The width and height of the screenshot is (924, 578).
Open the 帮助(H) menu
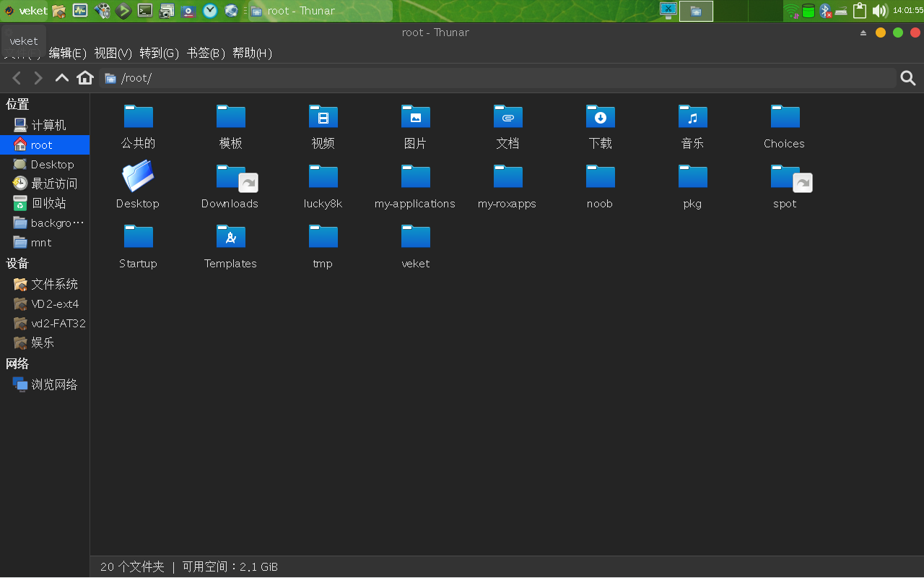(252, 53)
